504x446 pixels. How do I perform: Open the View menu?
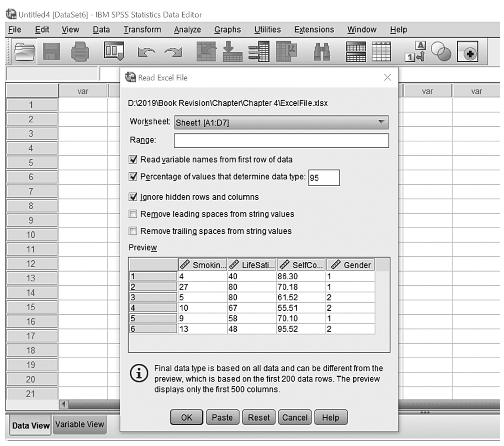pos(70,29)
